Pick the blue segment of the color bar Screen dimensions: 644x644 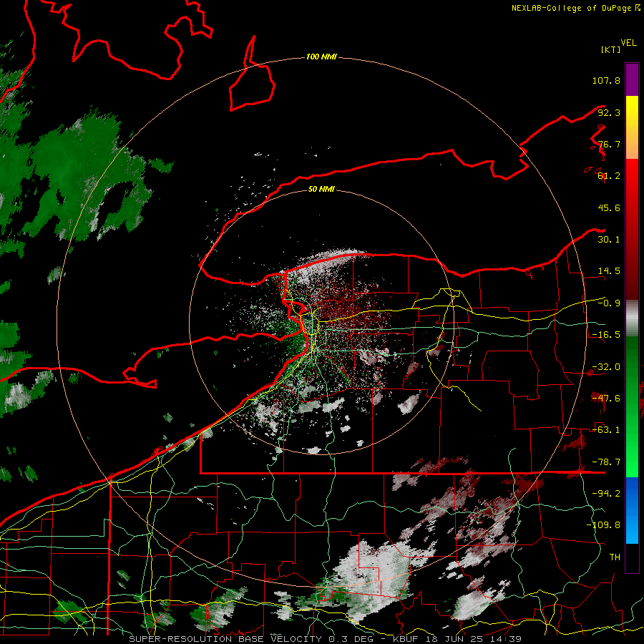tap(632, 510)
